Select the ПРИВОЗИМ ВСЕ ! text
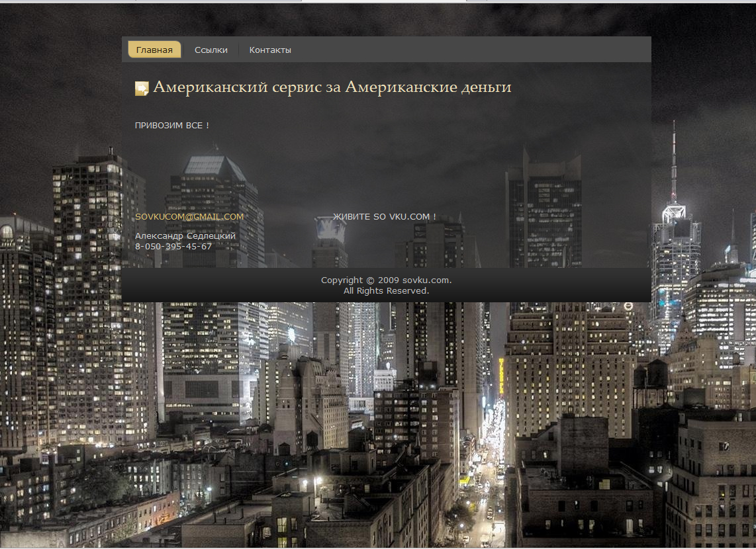Viewport: 756px width, 549px height. [x=172, y=125]
